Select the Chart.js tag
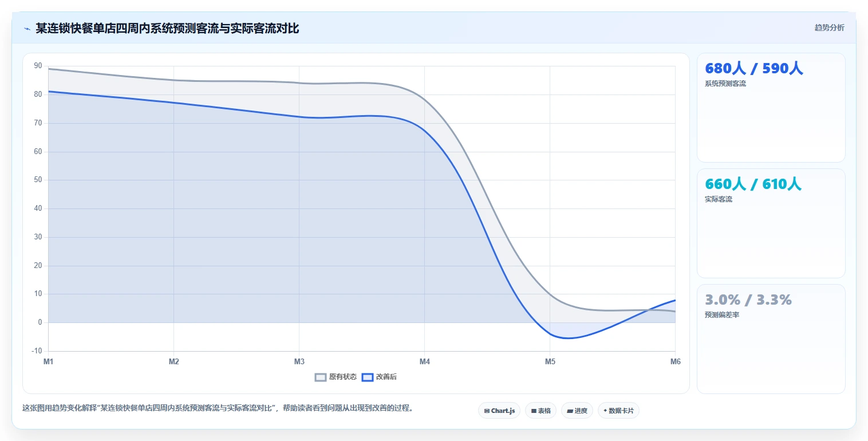Image resolution: width=868 pixels, height=441 pixels. 499,411
